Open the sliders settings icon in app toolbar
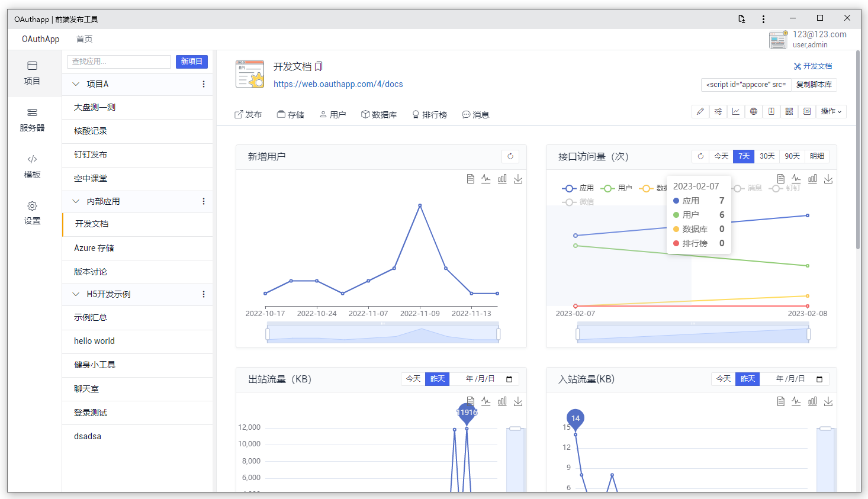Viewport: 868px width, 499px height. (718, 111)
